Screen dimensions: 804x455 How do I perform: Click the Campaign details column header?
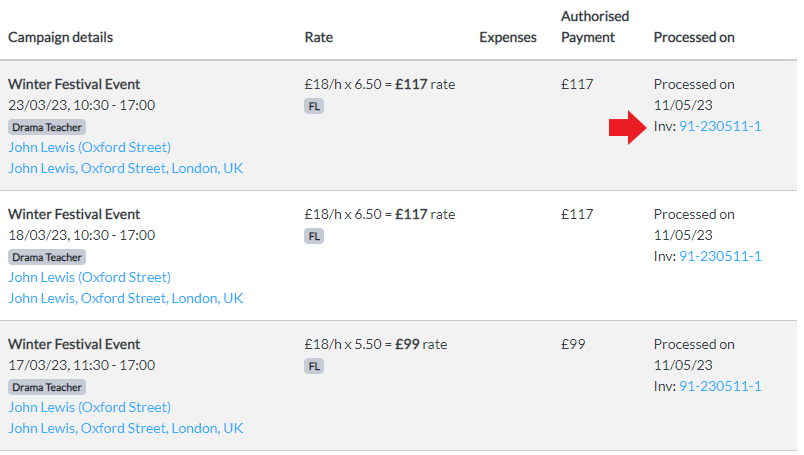pos(61,37)
